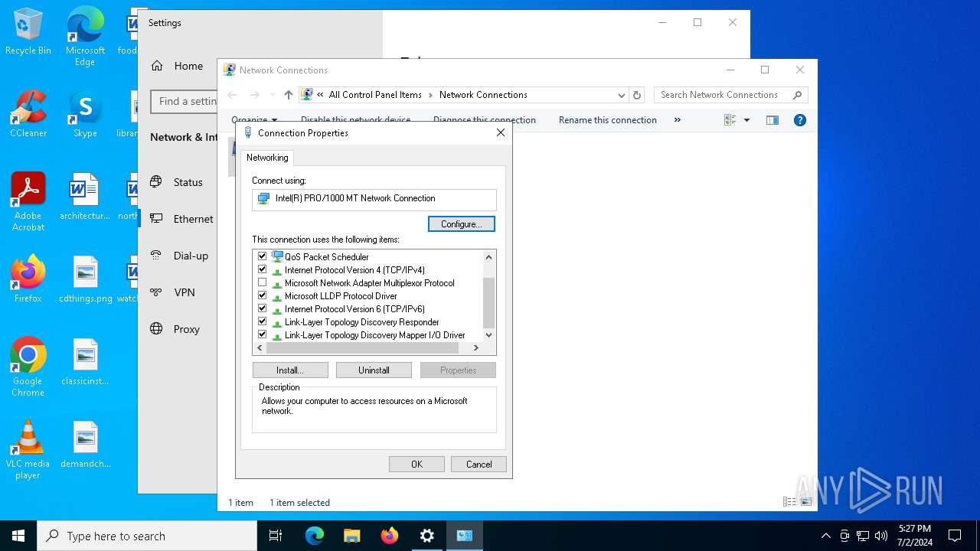Click the Windows Start button
The image size is (980, 551).
(18, 536)
